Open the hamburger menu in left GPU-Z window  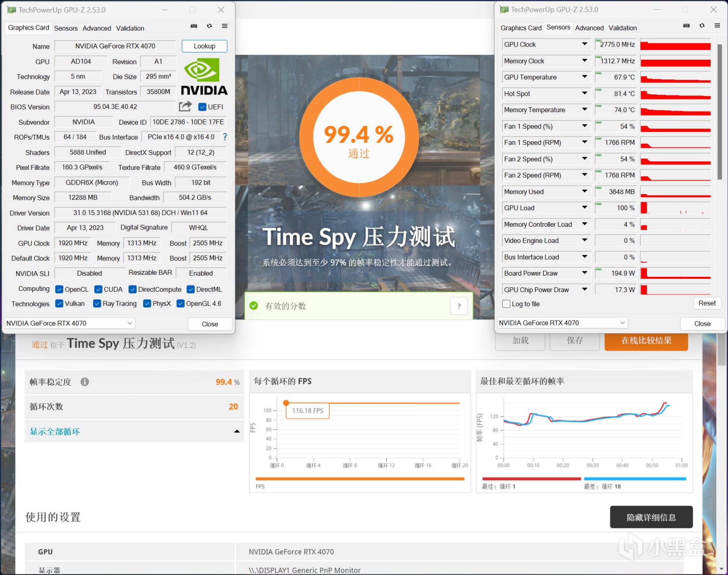click(225, 26)
